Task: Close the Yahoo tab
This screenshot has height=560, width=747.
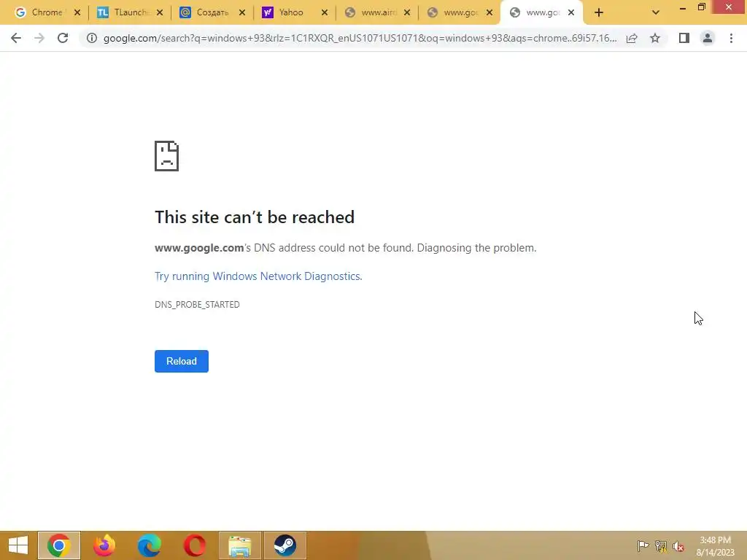Action: (x=325, y=13)
